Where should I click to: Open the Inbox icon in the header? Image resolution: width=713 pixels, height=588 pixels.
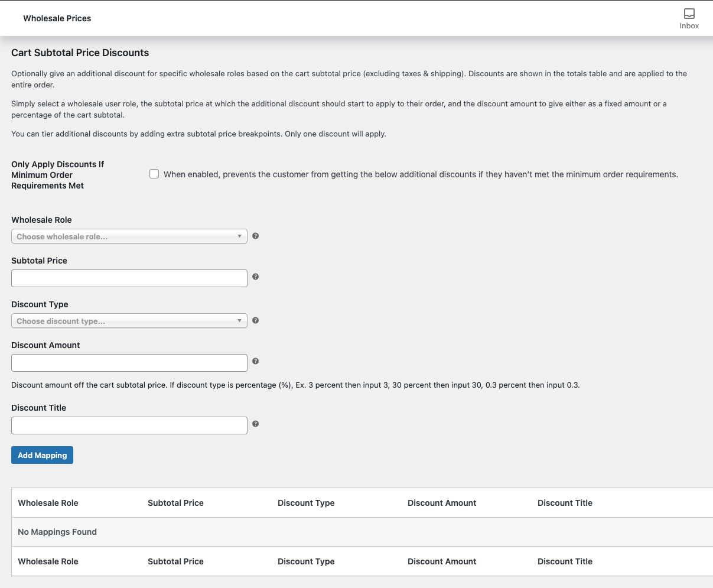[x=689, y=18]
